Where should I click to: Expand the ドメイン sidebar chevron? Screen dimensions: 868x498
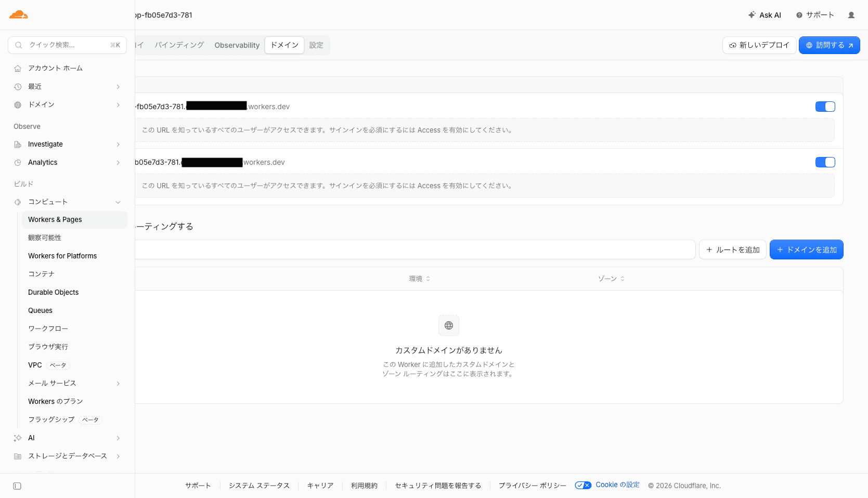pos(118,104)
